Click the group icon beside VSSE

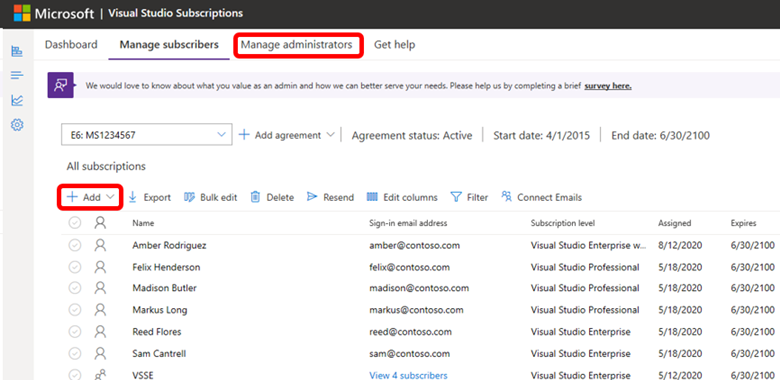(100, 375)
